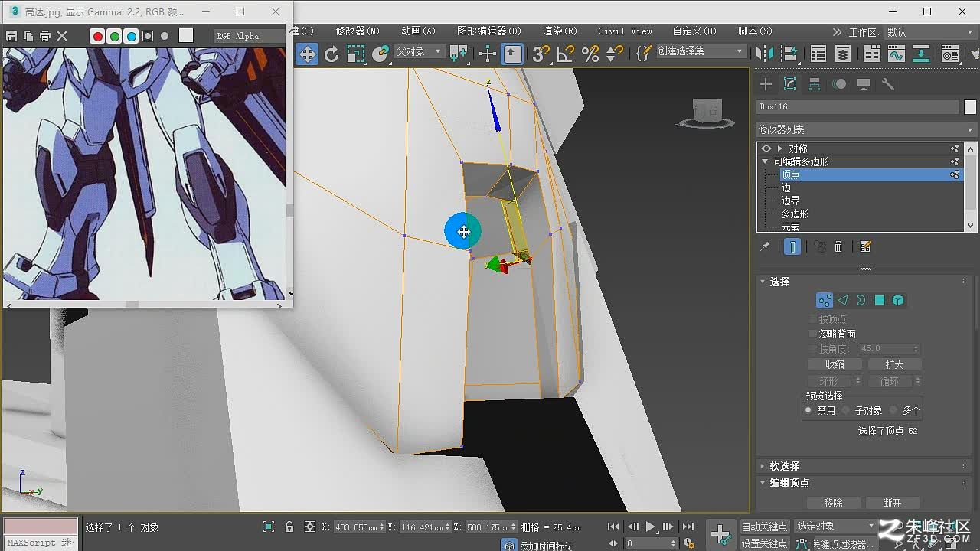Open Layer Explorer icon
The height and width of the screenshot is (551, 980).
click(x=843, y=54)
